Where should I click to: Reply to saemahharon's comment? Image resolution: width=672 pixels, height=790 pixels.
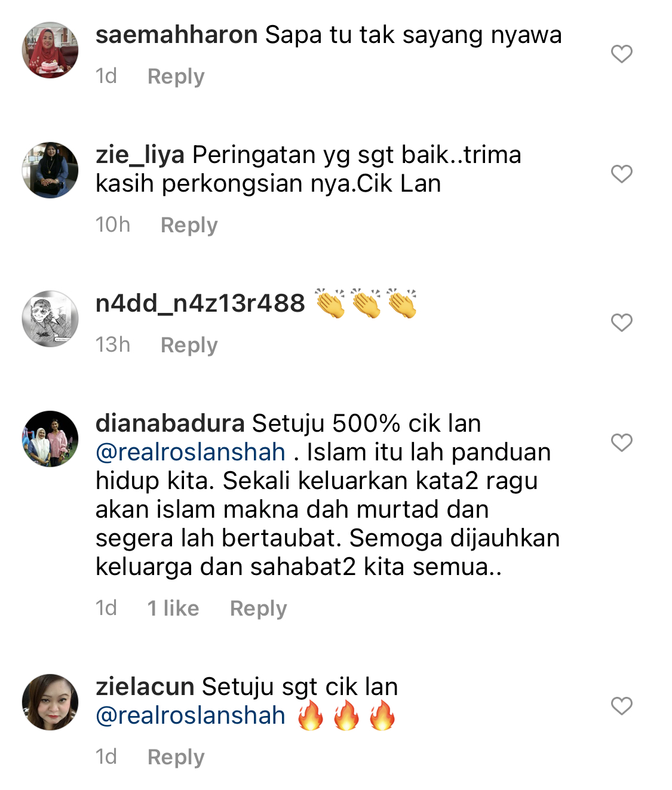[x=176, y=76]
